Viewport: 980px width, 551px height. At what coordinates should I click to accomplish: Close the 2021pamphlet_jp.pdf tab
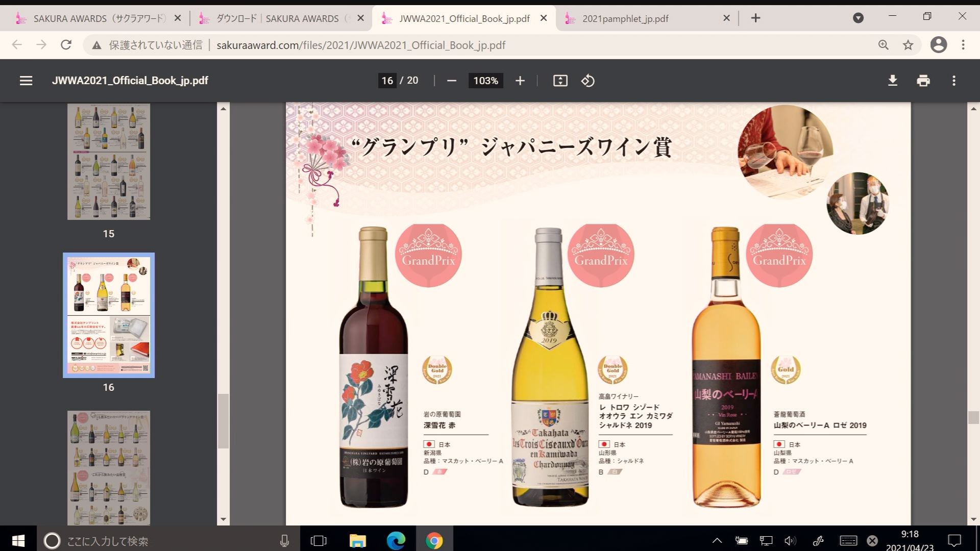pyautogui.click(x=727, y=18)
